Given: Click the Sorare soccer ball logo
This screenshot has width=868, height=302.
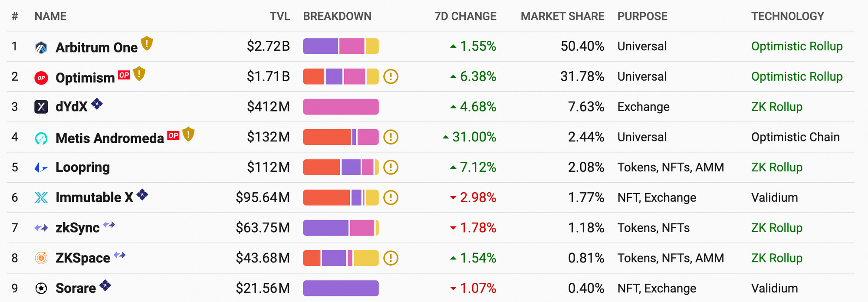Looking at the screenshot, I should (x=41, y=288).
